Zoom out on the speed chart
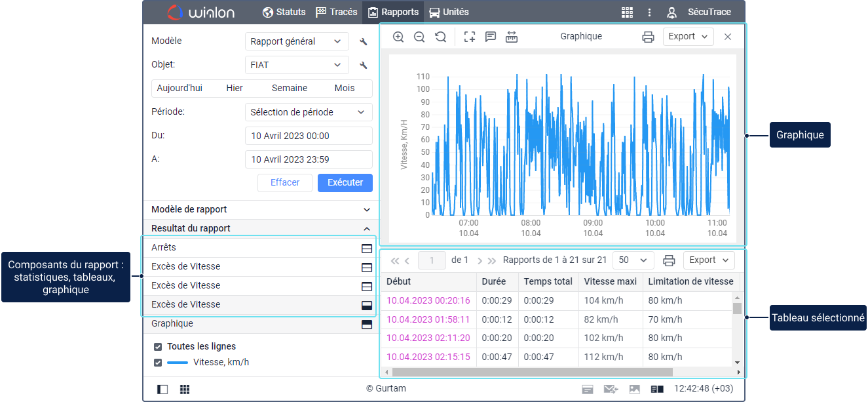The image size is (868, 402). [x=419, y=37]
